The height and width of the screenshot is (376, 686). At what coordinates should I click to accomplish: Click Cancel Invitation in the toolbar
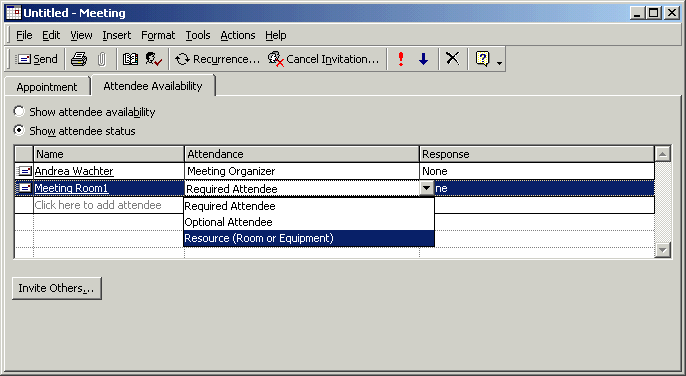click(x=323, y=59)
